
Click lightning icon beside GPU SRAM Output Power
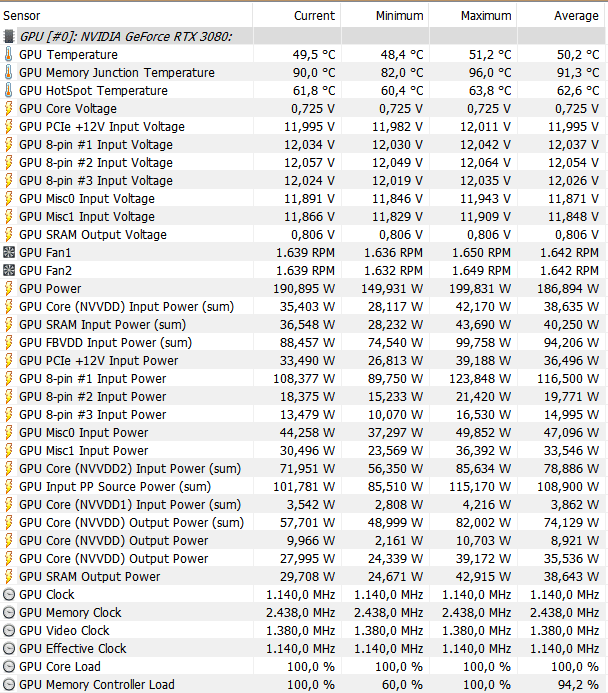(8, 577)
